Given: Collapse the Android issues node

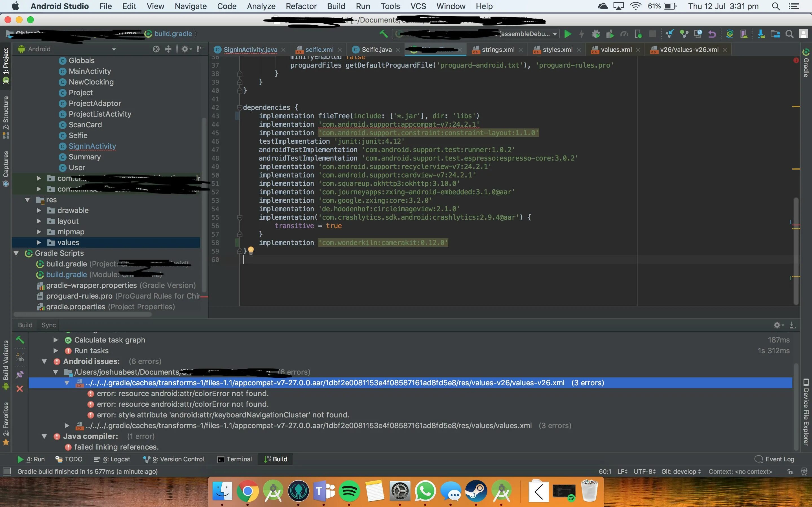Looking at the screenshot, I should (x=44, y=361).
